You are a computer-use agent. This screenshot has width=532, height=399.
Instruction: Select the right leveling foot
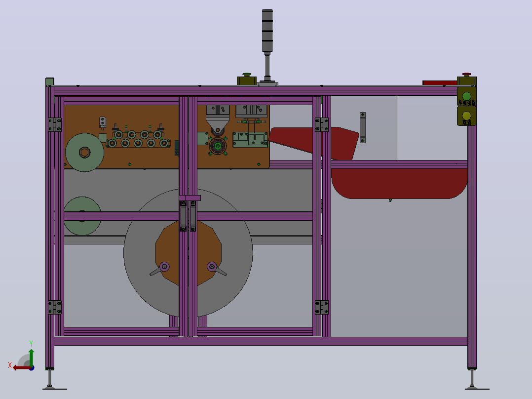pyautogui.click(x=472, y=380)
